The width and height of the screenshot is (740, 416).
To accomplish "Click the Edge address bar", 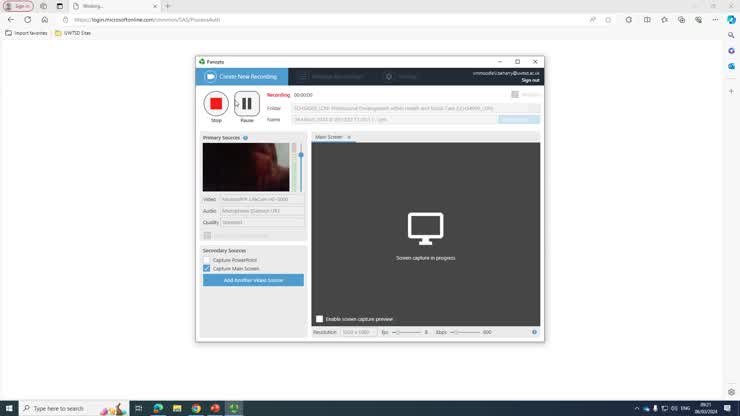I will pyautogui.click(x=326, y=20).
